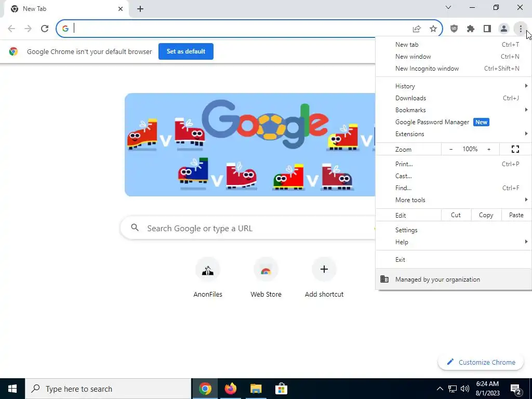Click Paste in the Edit row
This screenshot has height=399, width=532.
tap(516, 215)
